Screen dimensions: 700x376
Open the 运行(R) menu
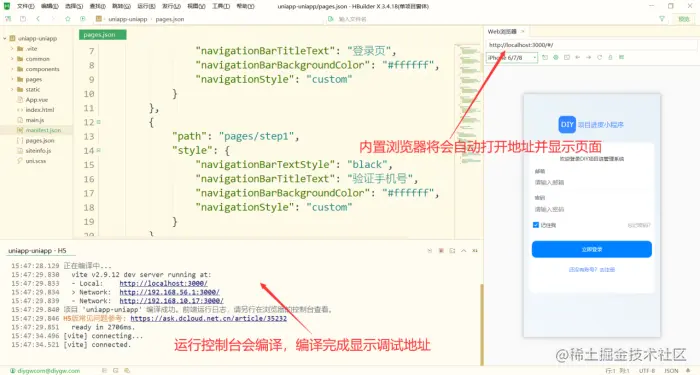click(x=146, y=6)
